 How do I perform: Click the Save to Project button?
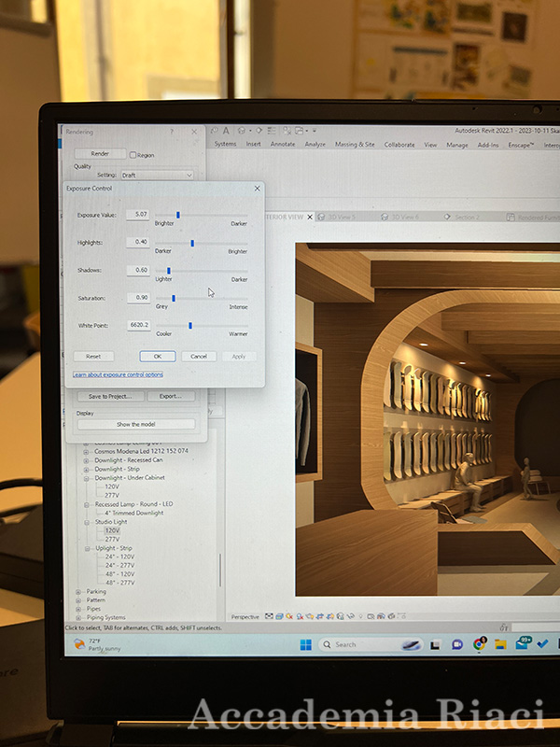(110, 396)
